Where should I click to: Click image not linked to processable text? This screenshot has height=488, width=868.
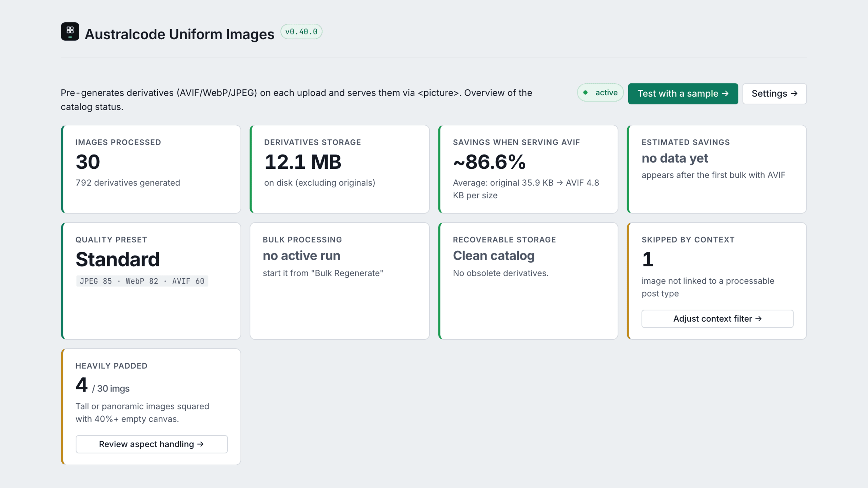pos(708,287)
